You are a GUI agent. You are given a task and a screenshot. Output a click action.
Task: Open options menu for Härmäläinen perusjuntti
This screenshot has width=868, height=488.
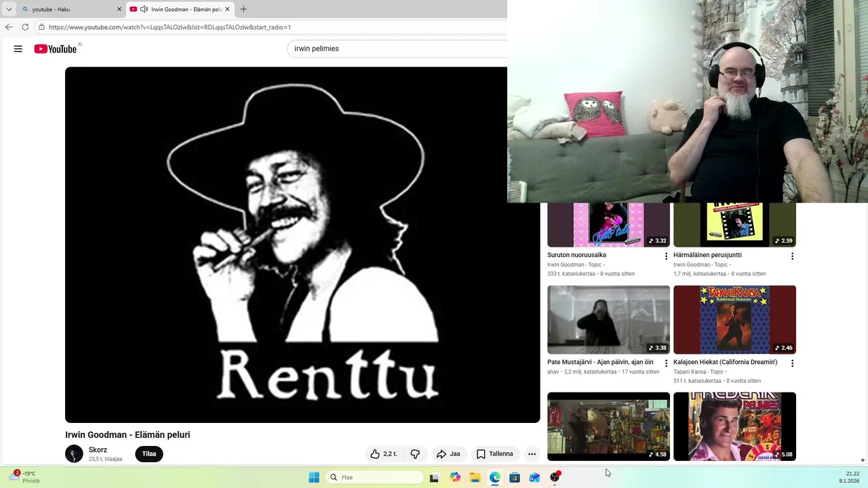(792, 256)
